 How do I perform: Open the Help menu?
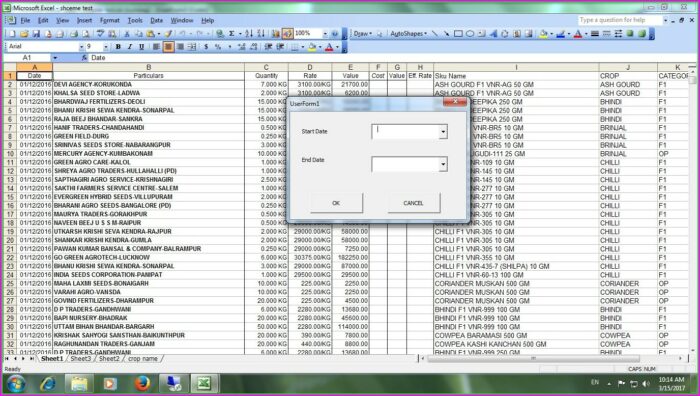[x=208, y=20]
